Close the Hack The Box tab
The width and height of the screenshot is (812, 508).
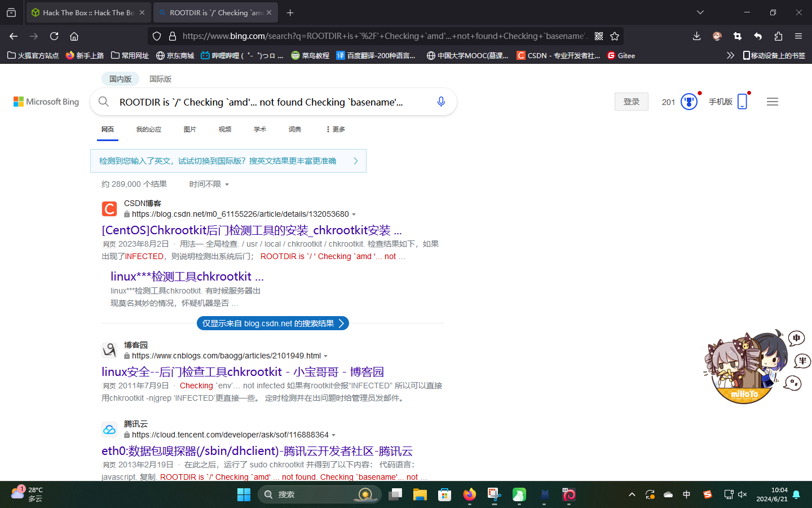click(x=142, y=12)
